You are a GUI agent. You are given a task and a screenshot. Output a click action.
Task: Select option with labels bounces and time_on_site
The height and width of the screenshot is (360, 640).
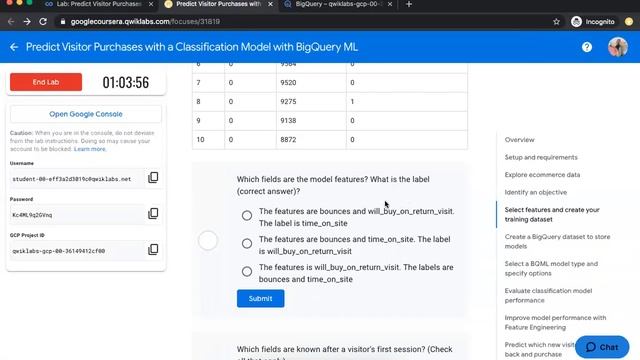pos(247,271)
